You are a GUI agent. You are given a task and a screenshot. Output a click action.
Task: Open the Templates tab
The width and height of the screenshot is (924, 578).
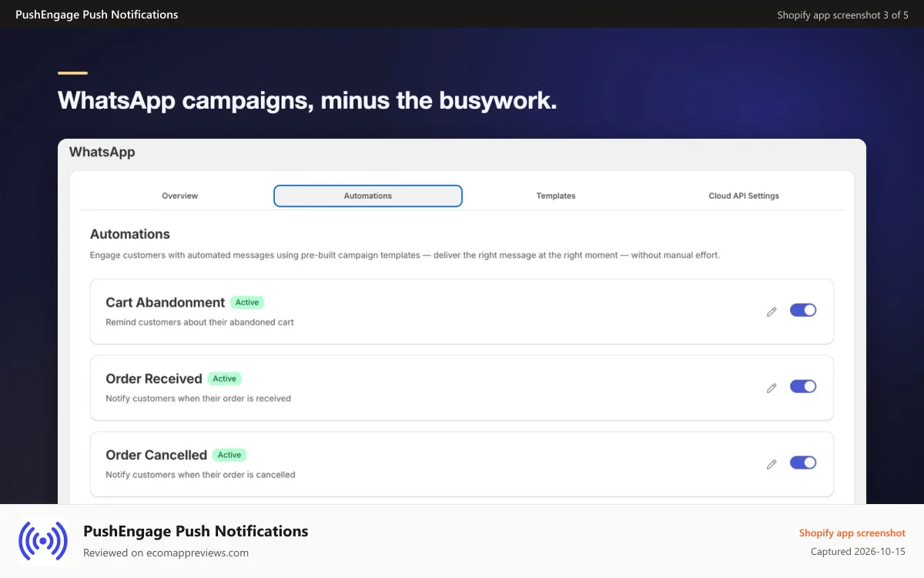(x=556, y=196)
